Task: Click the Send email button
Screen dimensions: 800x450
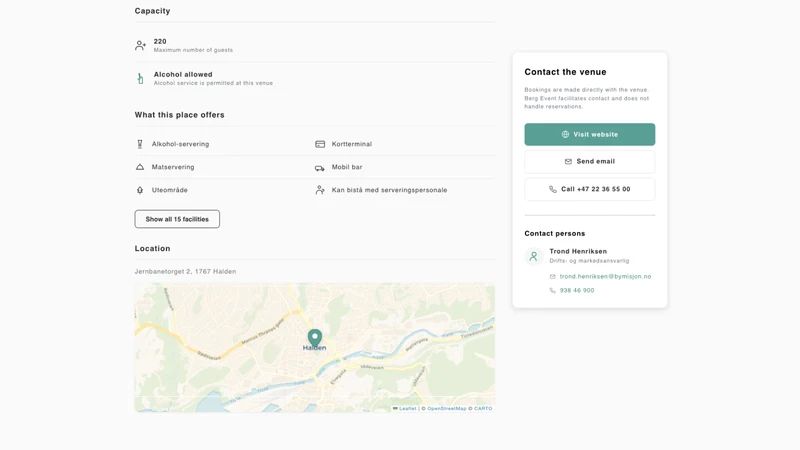Action: pyautogui.click(x=589, y=161)
